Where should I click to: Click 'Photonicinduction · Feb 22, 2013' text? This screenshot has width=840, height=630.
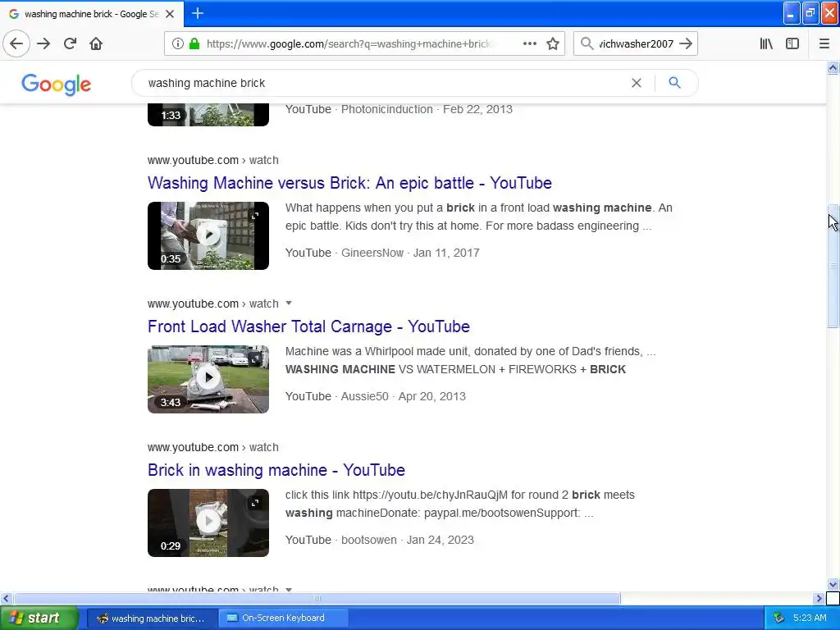tap(427, 109)
